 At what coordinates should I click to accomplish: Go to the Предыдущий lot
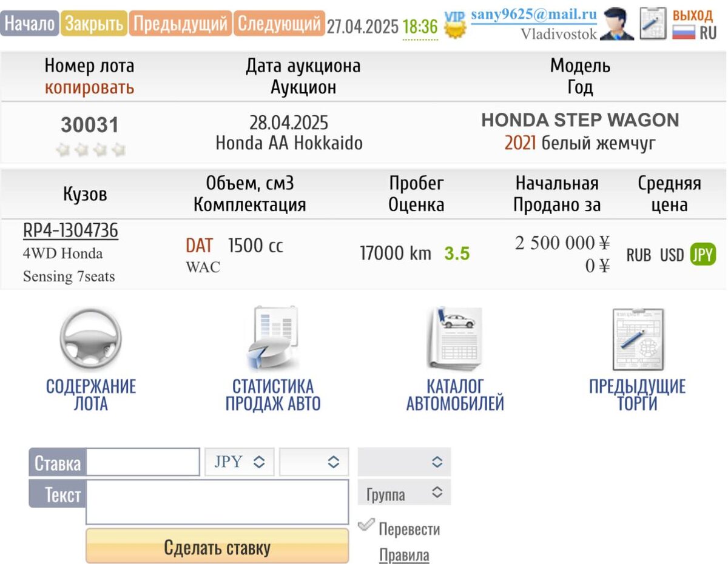[180, 24]
